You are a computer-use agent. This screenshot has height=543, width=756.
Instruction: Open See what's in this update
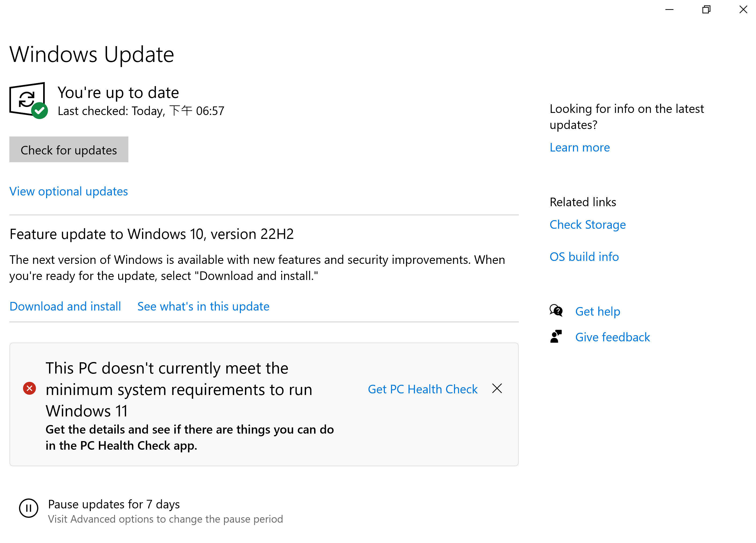click(203, 306)
